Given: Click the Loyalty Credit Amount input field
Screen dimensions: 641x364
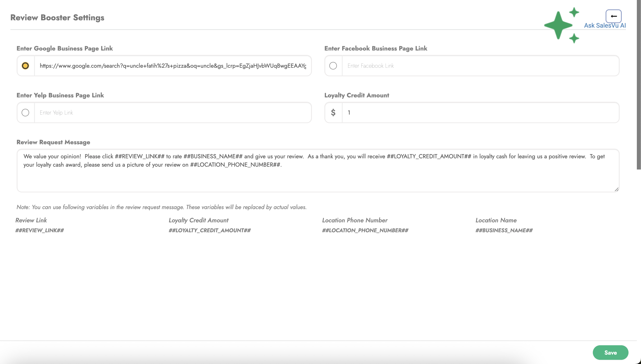Looking at the screenshot, I should point(480,112).
